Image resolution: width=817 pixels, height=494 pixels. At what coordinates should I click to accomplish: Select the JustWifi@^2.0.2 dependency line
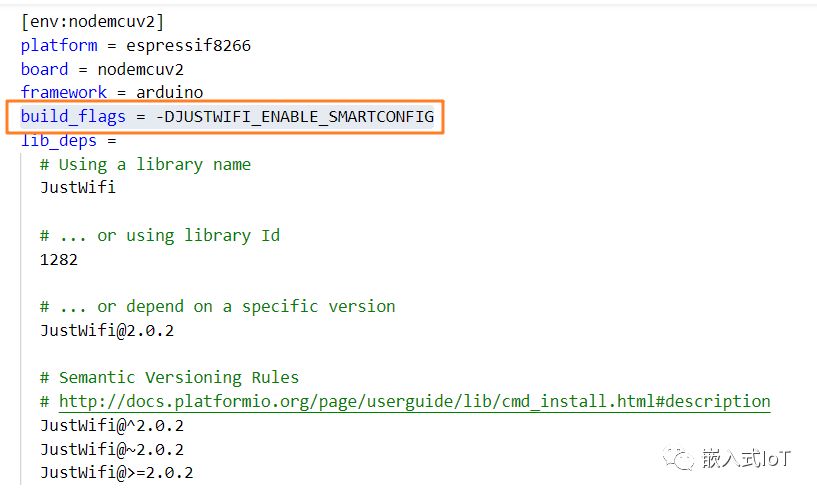pos(112,425)
